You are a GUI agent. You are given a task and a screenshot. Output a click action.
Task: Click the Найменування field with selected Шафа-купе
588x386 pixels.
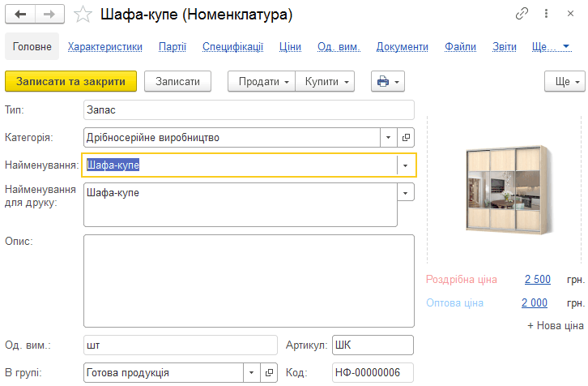point(240,165)
